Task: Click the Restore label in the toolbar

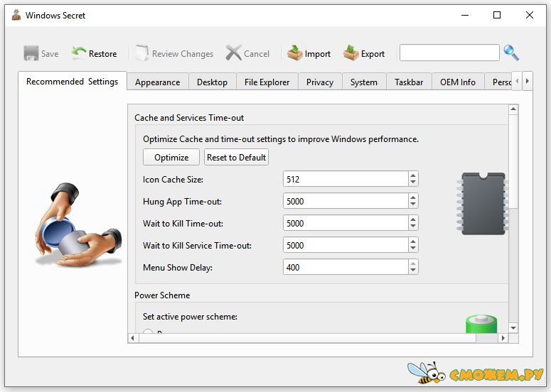Action: [102, 54]
